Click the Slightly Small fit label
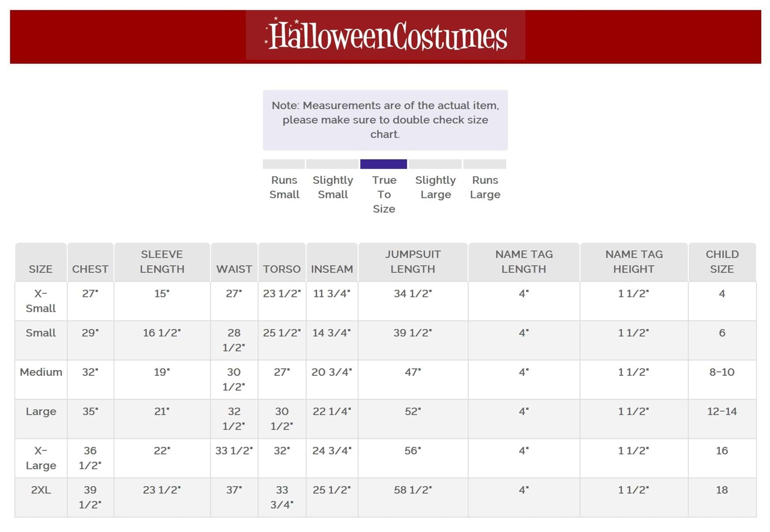Viewport: 770px width, 532px height. [333, 187]
